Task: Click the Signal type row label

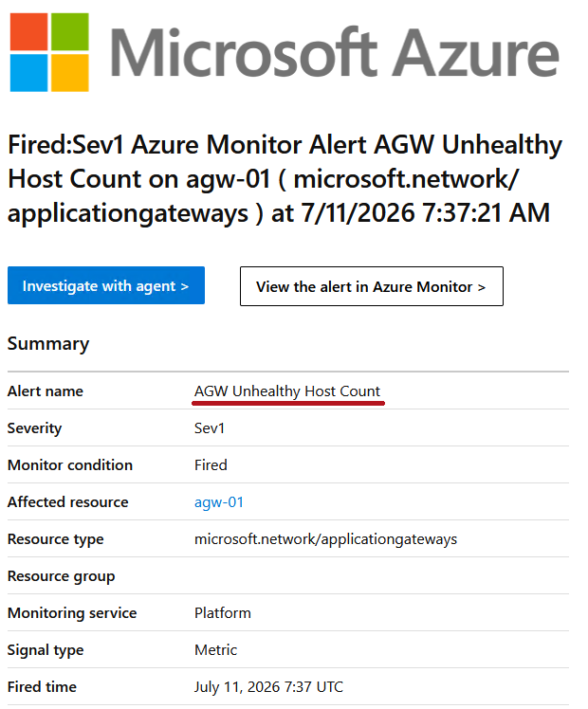Action: (x=46, y=650)
